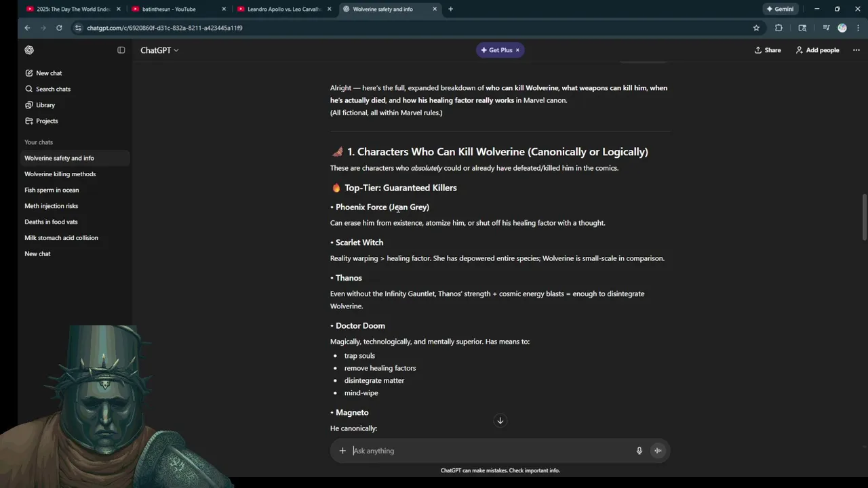The height and width of the screenshot is (488, 868).
Task: Click the 'disintegrate matter' bullet text
Action: 374,381
